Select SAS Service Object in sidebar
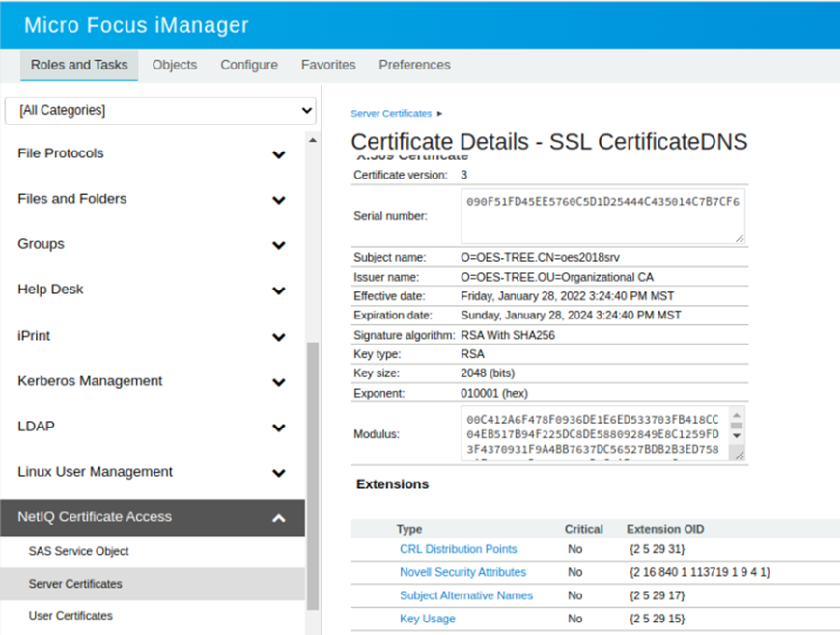 [x=78, y=551]
